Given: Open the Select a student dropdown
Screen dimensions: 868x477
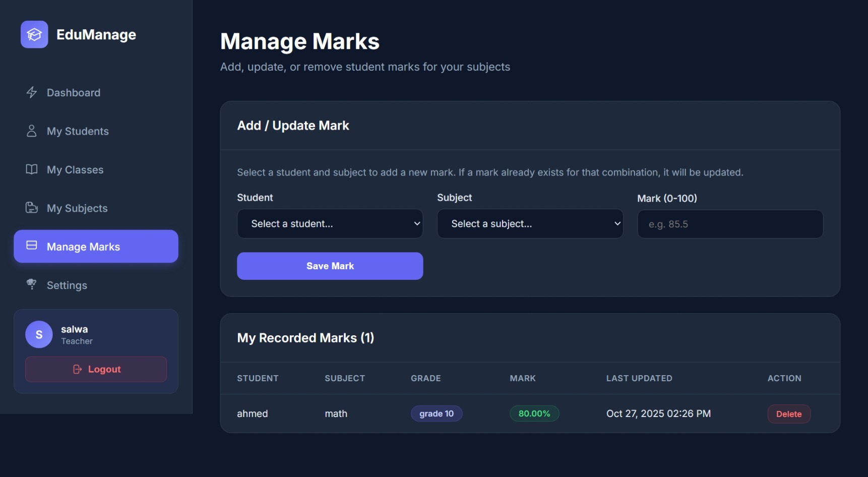Looking at the screenshot, I should tap(330, 224).
